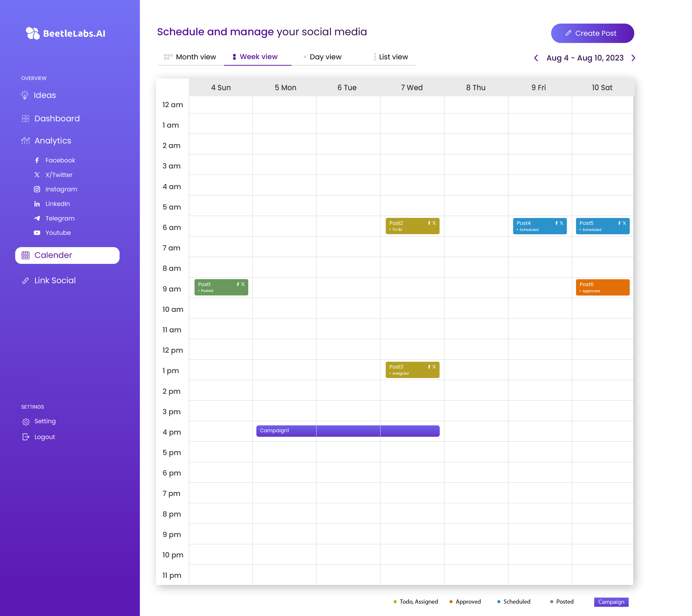This screenshot has height=616, width=692.
Task: Click Logout in the sidebar
Action: [x=44, y=437]
